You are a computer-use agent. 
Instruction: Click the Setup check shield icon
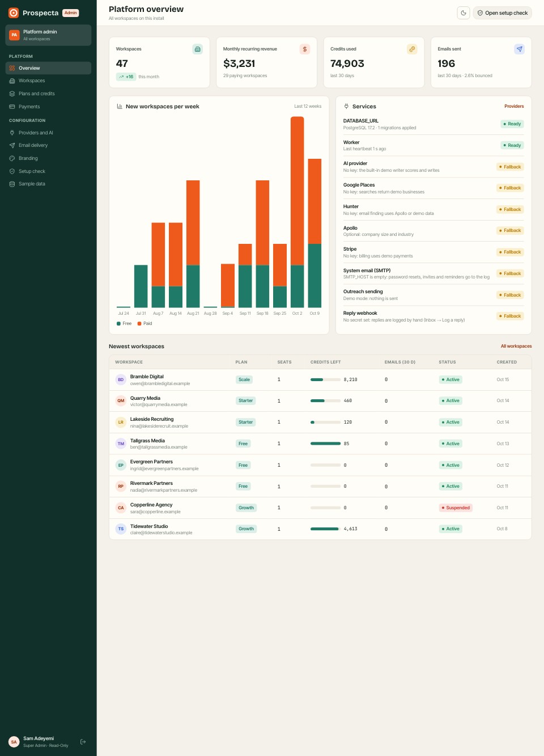coord(12,171)
